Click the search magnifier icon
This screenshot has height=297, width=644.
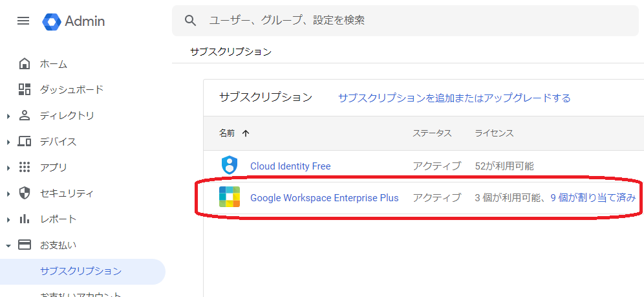(x=190, y=20)
